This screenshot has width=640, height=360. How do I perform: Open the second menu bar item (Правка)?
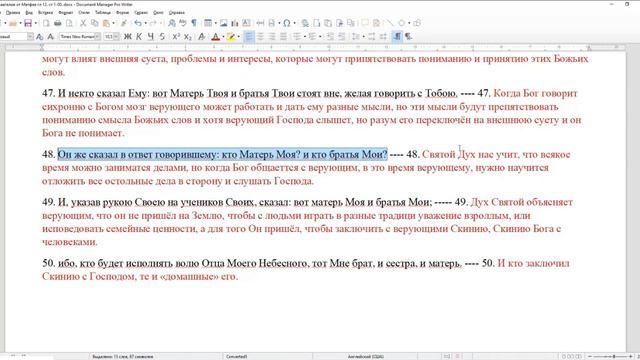[x=13, y=13]
